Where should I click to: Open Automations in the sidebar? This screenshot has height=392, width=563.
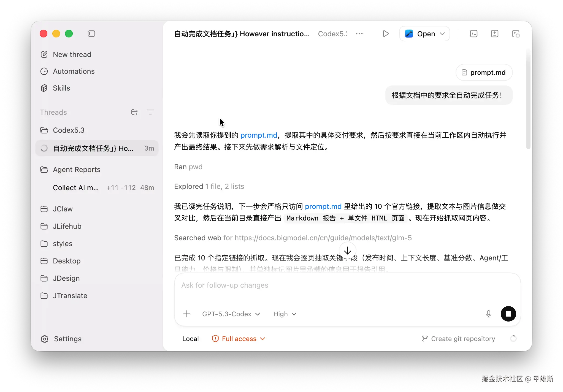tap(74, 71)
